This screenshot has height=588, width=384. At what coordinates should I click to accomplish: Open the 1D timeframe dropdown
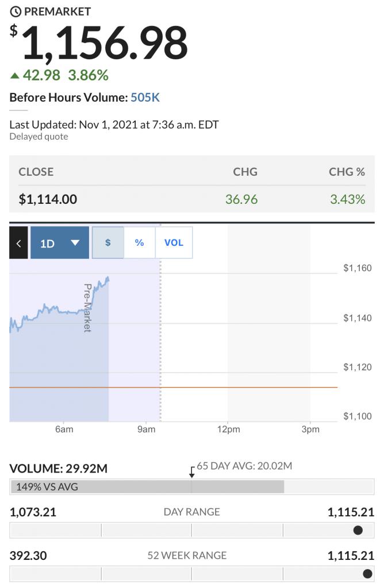pos(60,243)
